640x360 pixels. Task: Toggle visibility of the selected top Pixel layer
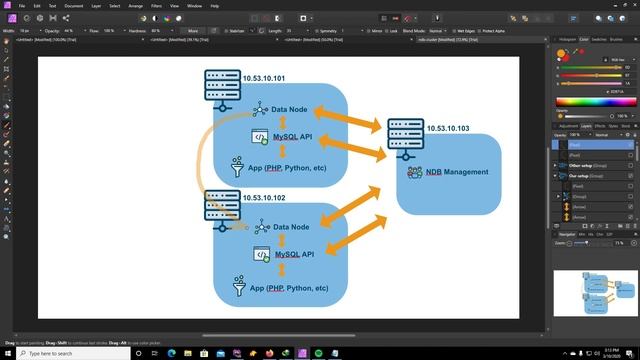pyautogui.click(x=631, y=145)
